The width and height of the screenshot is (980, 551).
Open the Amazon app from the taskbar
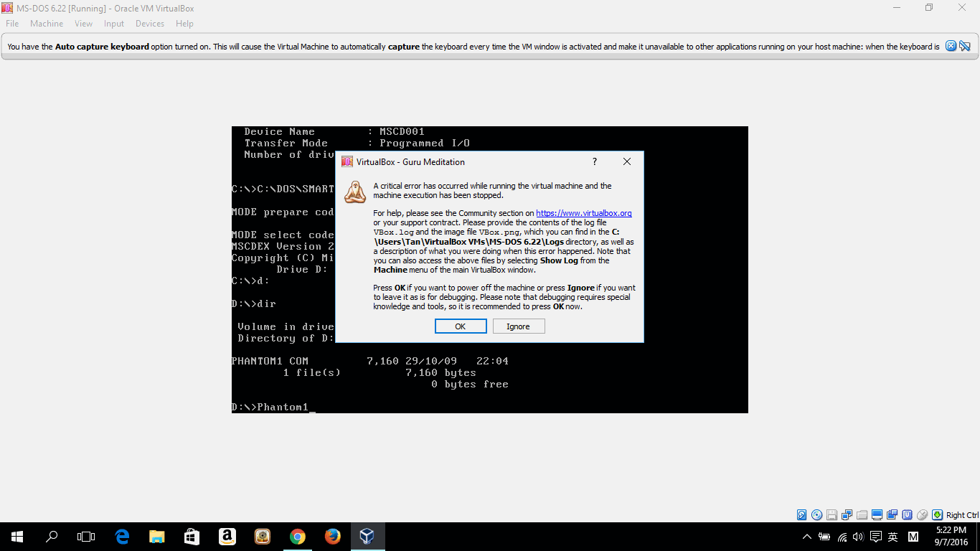tap(227, 537)
